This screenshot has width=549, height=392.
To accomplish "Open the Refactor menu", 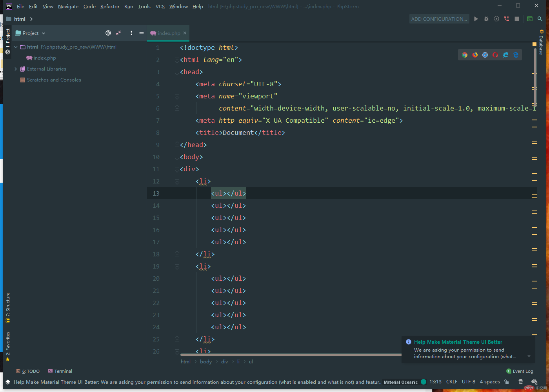I will (x=110, y=7).
